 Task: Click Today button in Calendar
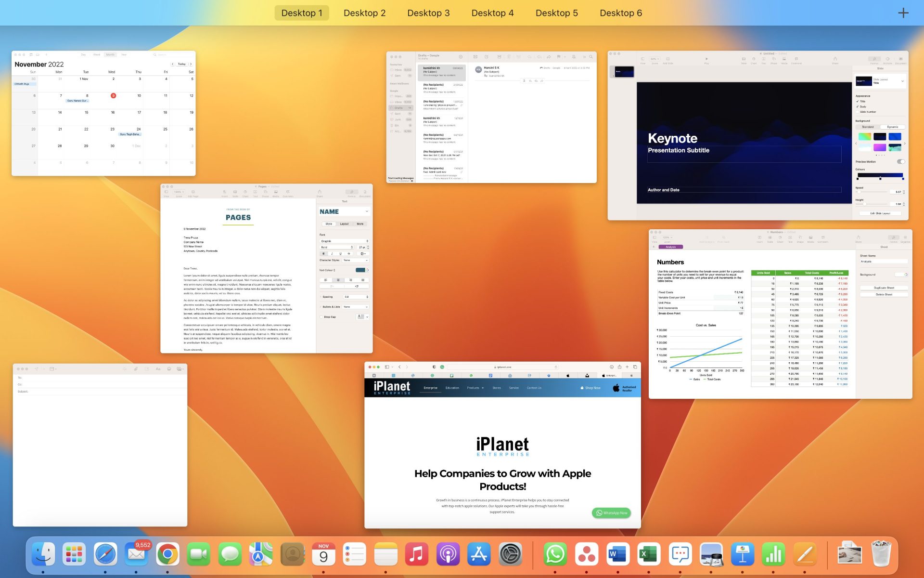coord(181,64)
